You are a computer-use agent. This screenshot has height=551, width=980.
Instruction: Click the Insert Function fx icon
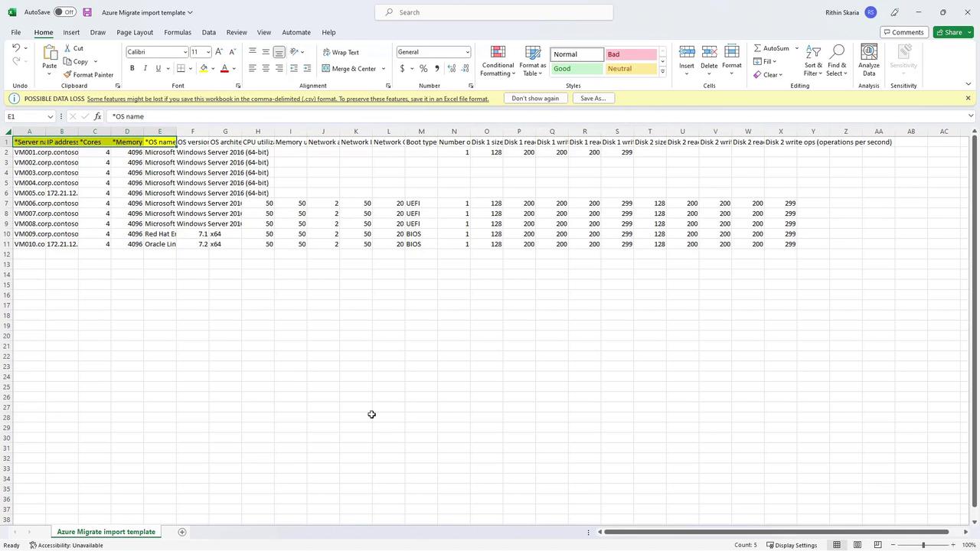[x=97, y=117]
